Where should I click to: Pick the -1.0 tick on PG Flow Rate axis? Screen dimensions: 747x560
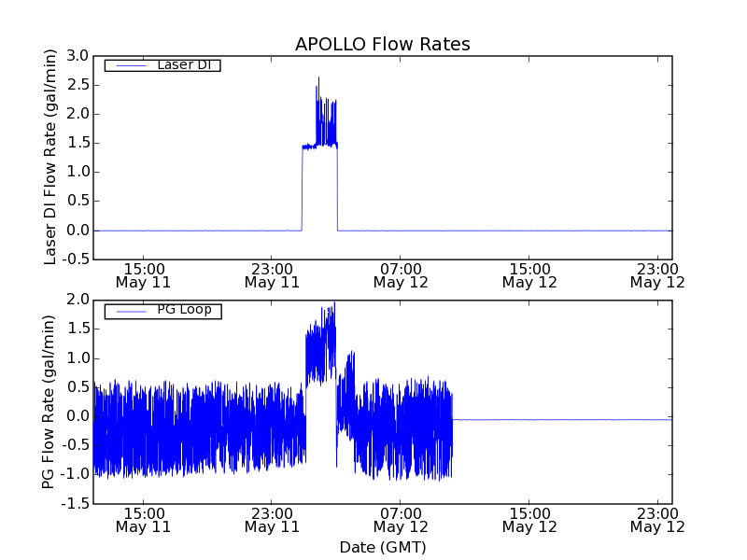tap(76, 475)
